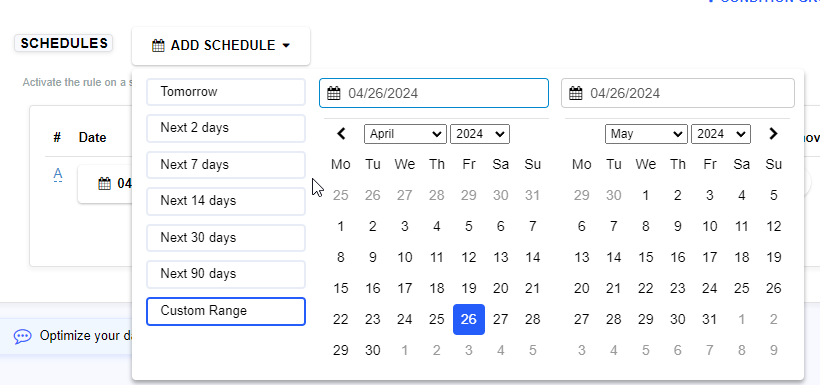This screenshot has height=385, width=820.
Task: Select the Tomorrow preset range
Action: (x=226, y=92)
